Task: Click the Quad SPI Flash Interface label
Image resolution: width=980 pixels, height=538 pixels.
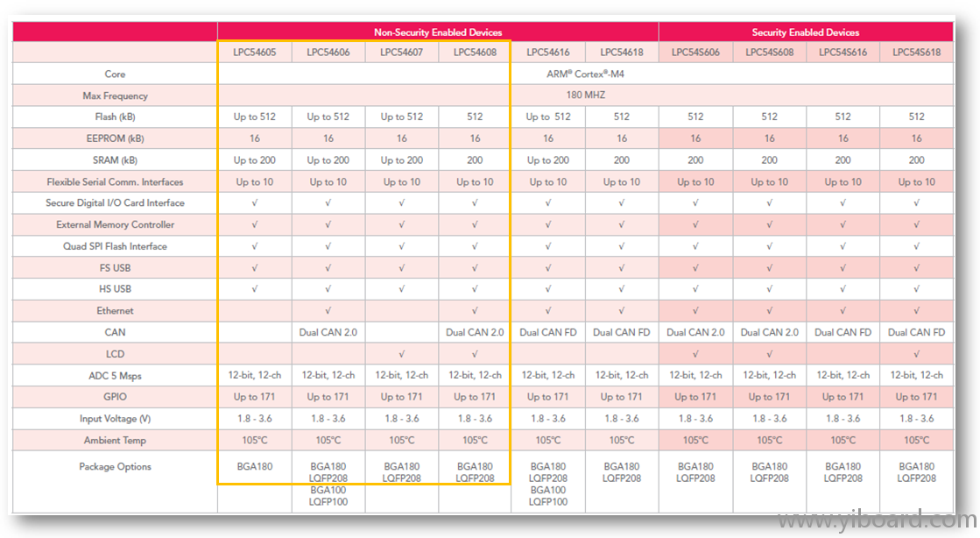Action: click(x=115, y=246)
